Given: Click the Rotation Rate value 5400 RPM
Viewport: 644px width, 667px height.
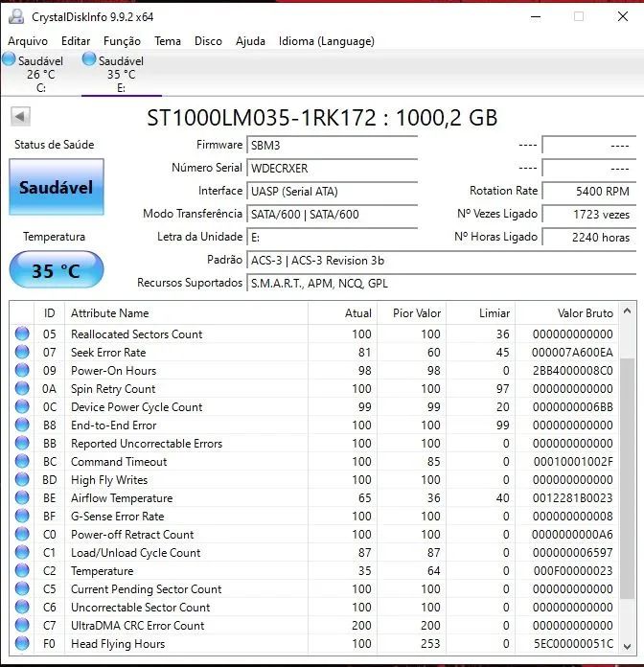Looking at the screenshot, I should (589, 191).
